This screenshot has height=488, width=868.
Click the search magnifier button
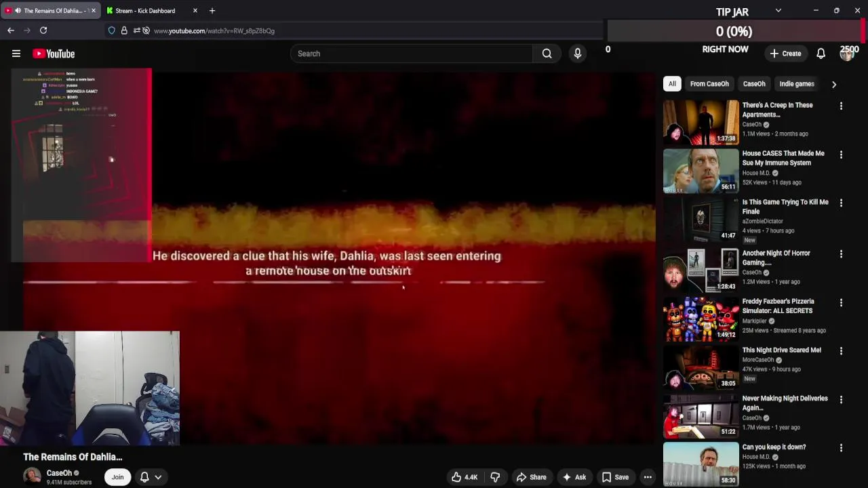547,54
